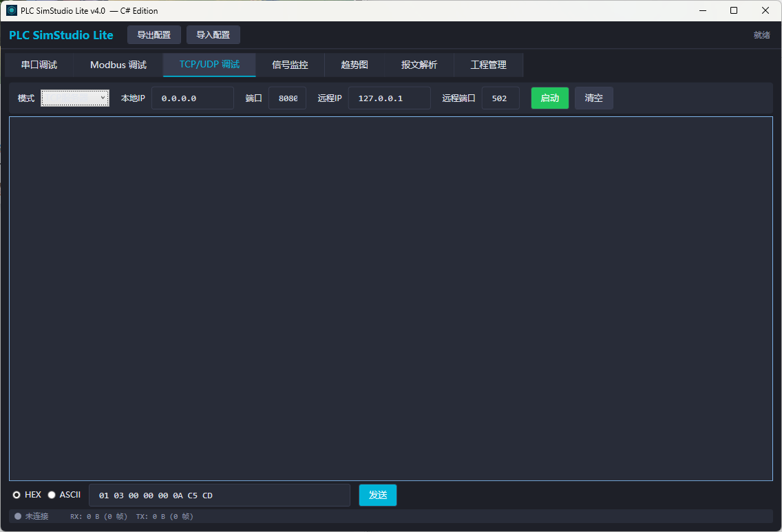Click the 就绪 status text
The image size is (782, 532).
click(x=761, y=35)
